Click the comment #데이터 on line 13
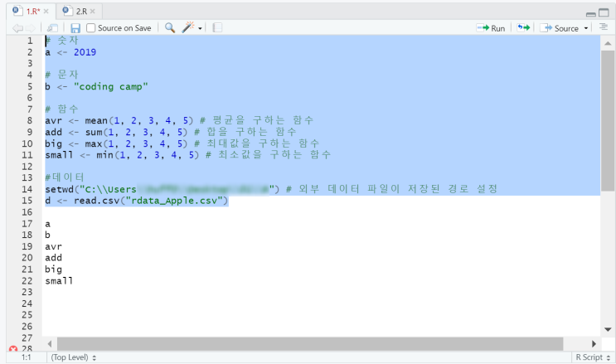The height and width of the screenshot is (364, 616). click(65, 177)
